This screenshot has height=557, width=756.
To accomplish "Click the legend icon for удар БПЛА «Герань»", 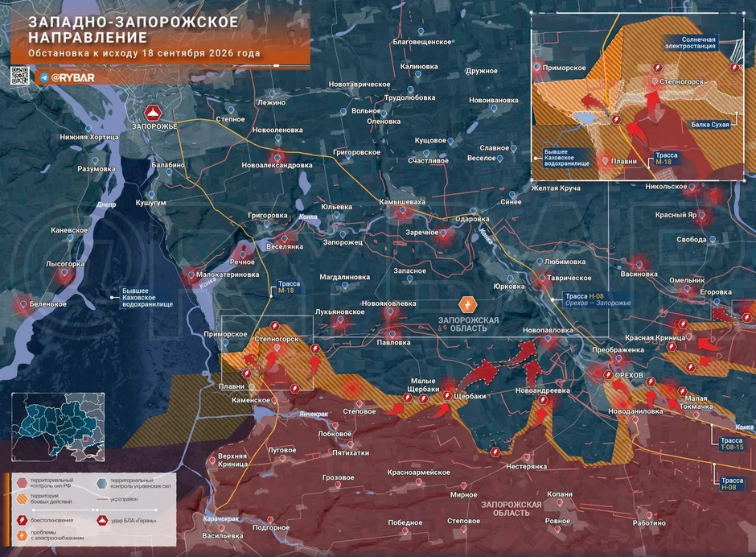I will (x=101, y=520).
